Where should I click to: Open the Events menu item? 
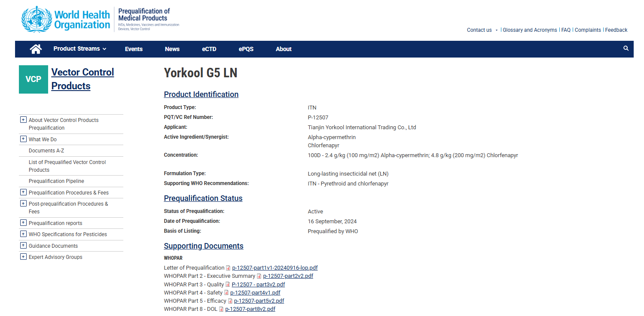[134, 49]
